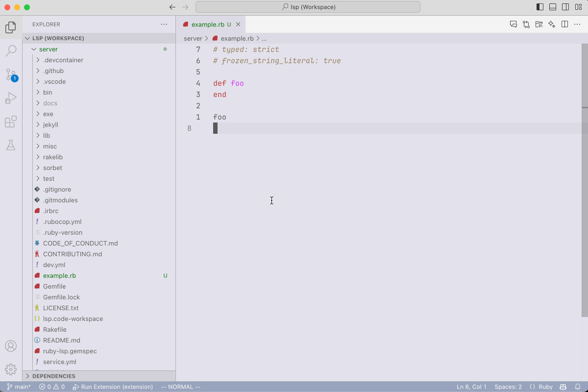
Task: Open ruby-lsp.gemspec file
Action: click(99, 351)
